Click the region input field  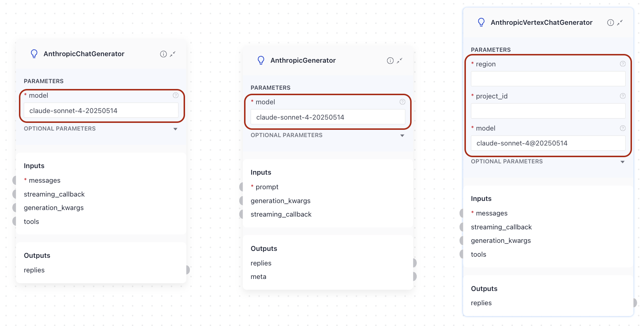click(548, 79)
